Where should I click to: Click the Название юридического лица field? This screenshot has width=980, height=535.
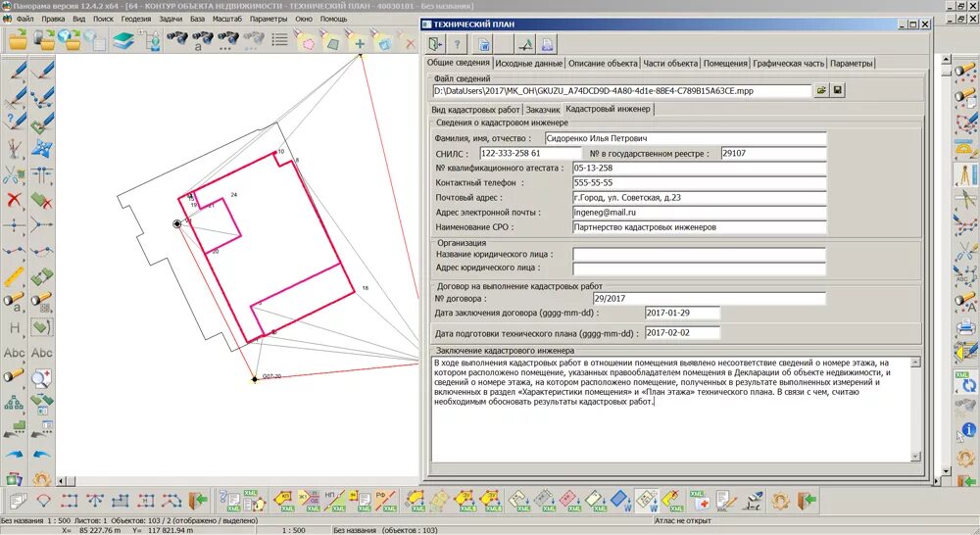pyautogui.click(x=700, y=254)
